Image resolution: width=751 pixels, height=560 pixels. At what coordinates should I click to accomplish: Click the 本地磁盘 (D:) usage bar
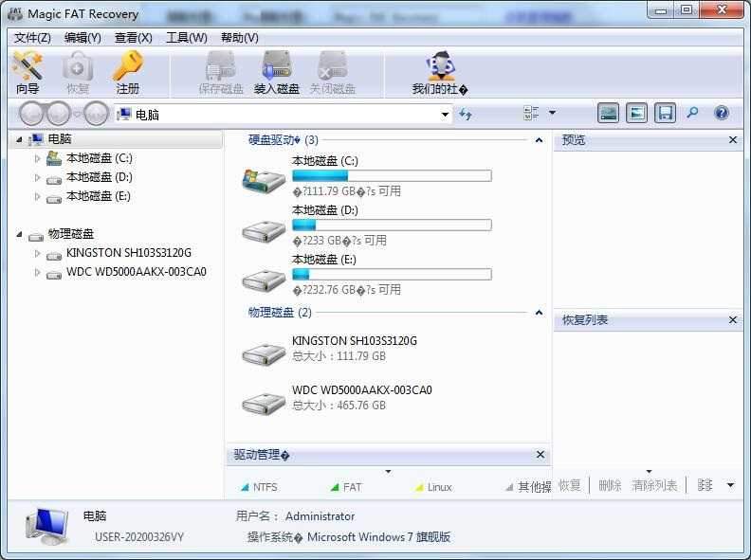(392, 226)
